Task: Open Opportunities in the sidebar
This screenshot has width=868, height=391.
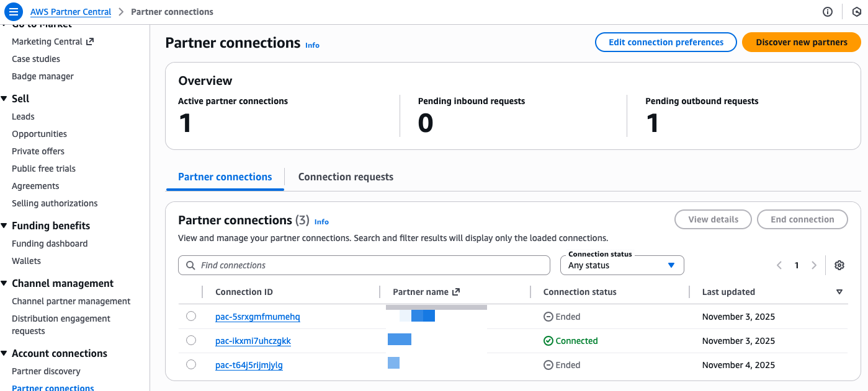Action: (x=39, y=134)
